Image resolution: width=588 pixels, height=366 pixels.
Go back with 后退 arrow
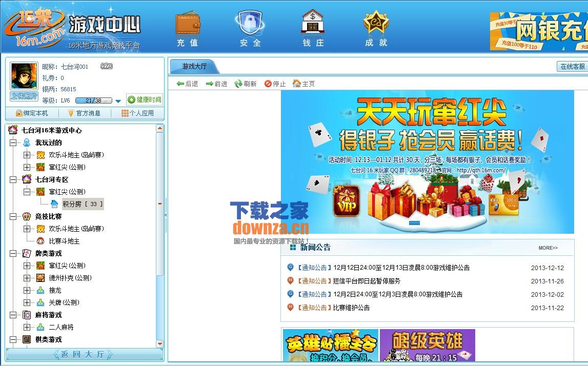point(188,84)
